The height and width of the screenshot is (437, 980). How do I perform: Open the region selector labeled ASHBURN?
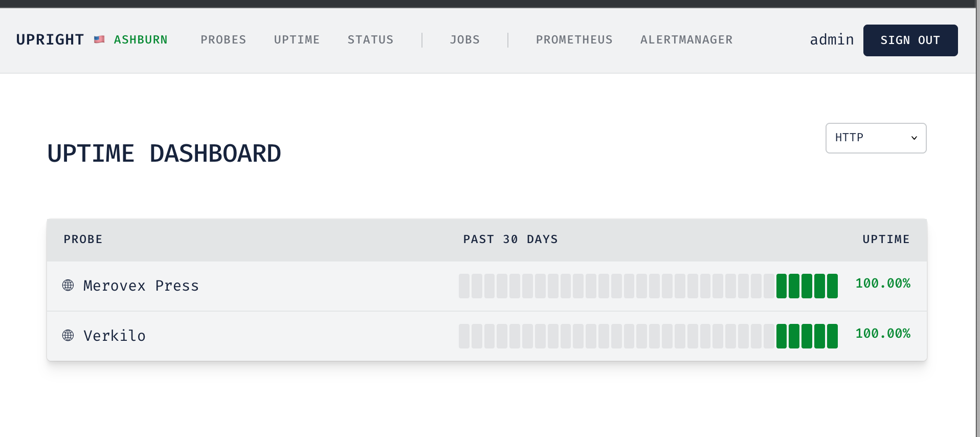[x=140, y=39]
